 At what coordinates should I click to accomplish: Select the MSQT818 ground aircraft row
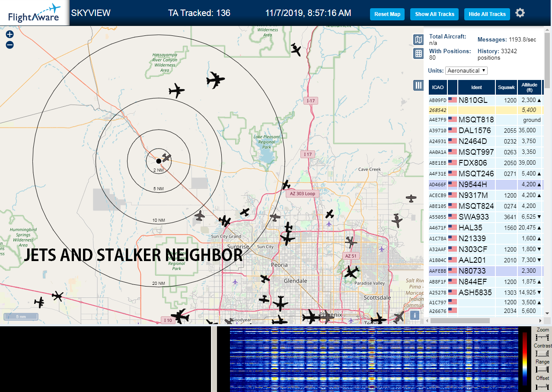point(485,120)
